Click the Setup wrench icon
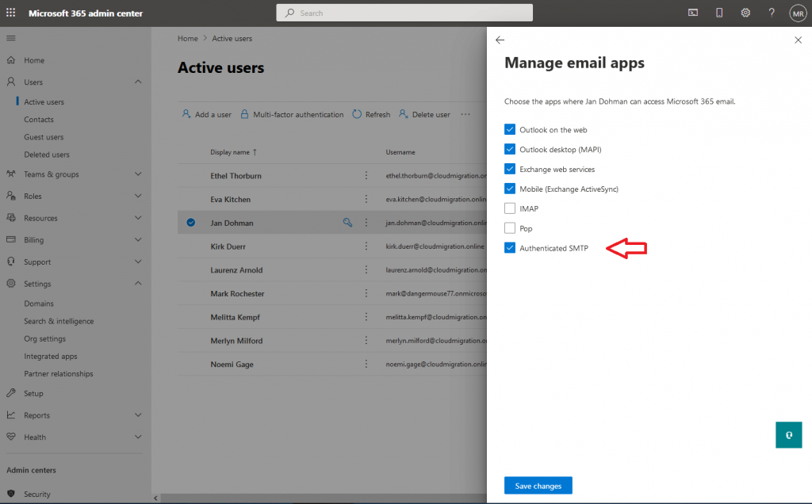 pyautogui.click(x=11, y=393)
